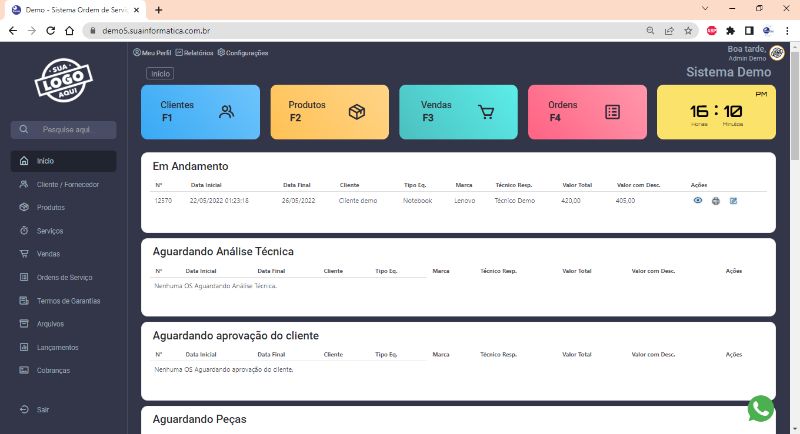
Task: Open Relatórios in top menu
Action: (x=194, y=52)
